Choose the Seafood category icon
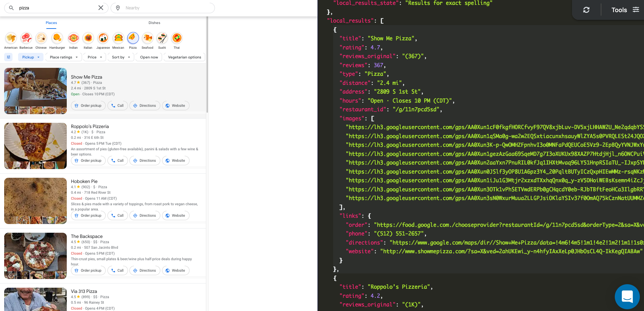This screenshot has width=644, height=311. click(147, 38)
